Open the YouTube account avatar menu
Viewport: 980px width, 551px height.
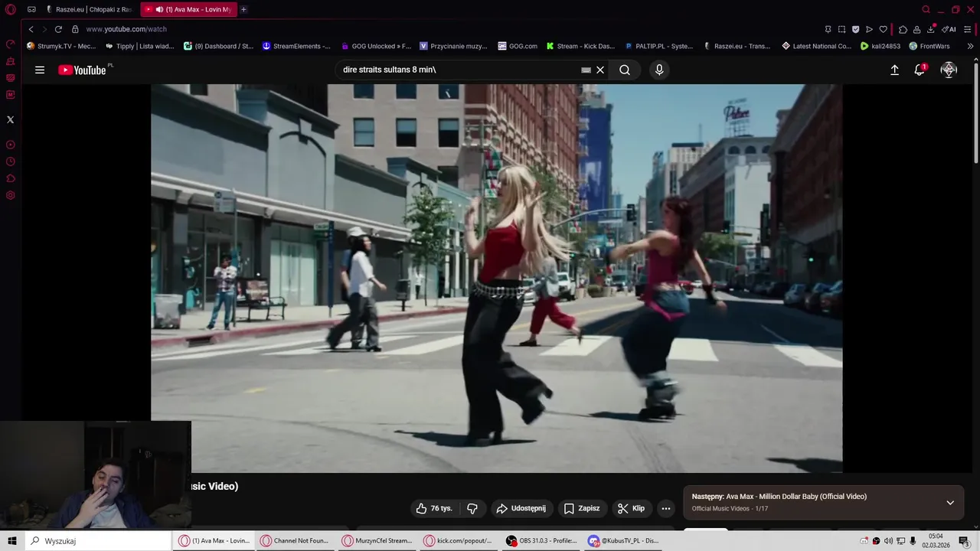pyautogui.click(x=949, y=70)
